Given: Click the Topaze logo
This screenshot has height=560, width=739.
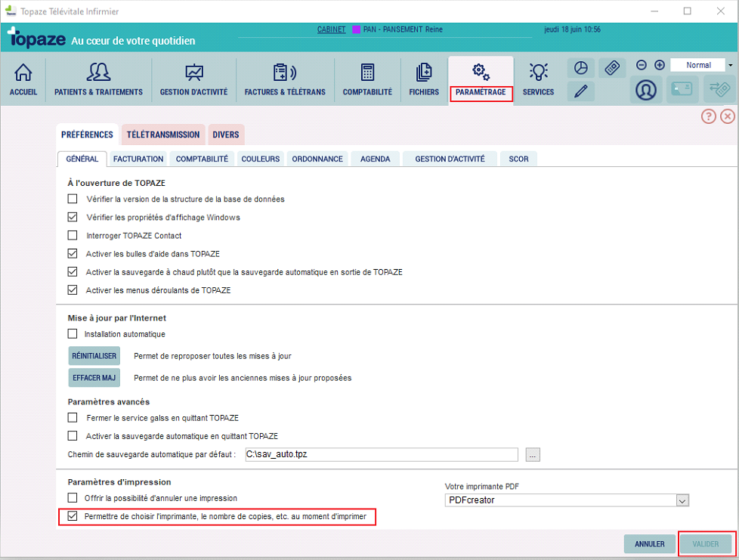Looking at the screenshot, I should tap(36, 38).
